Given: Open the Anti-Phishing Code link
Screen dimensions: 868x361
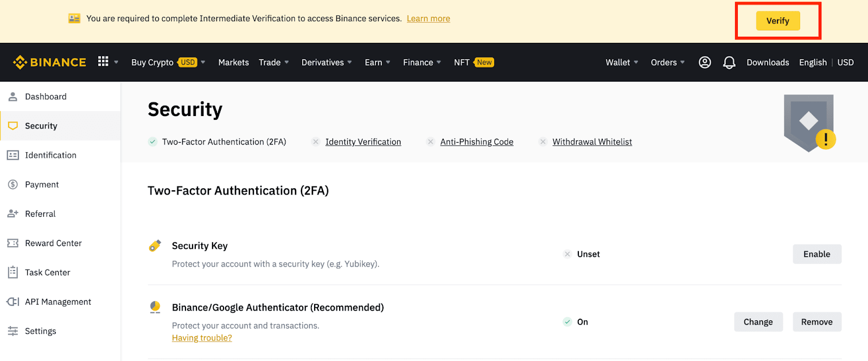Looking at the screenshot, I should point(477,141).
